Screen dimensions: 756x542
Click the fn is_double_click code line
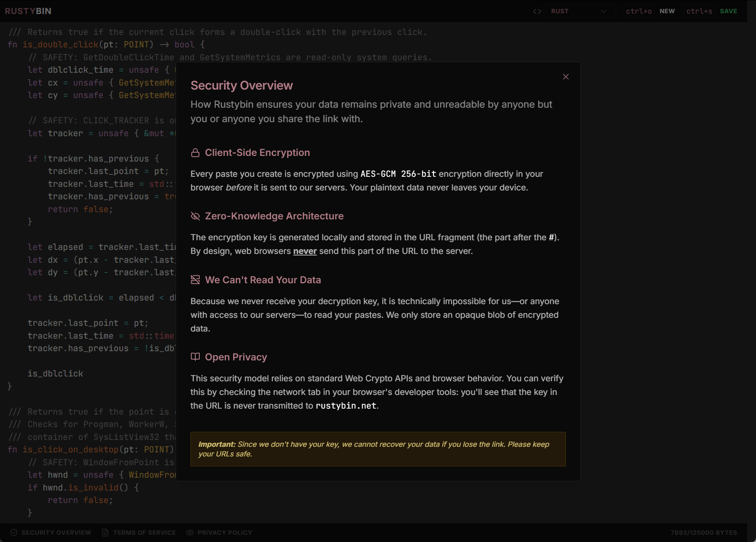click(106, 45)
